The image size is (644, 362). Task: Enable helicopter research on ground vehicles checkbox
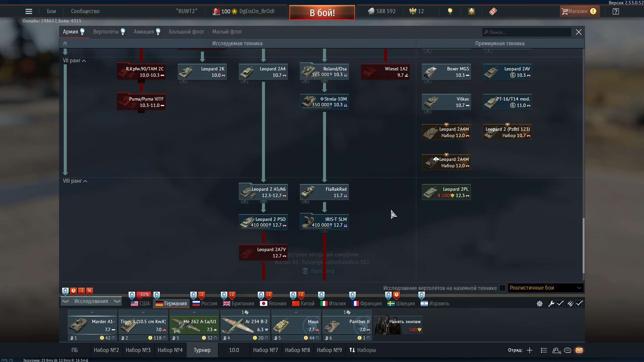[x=502, y=288]
